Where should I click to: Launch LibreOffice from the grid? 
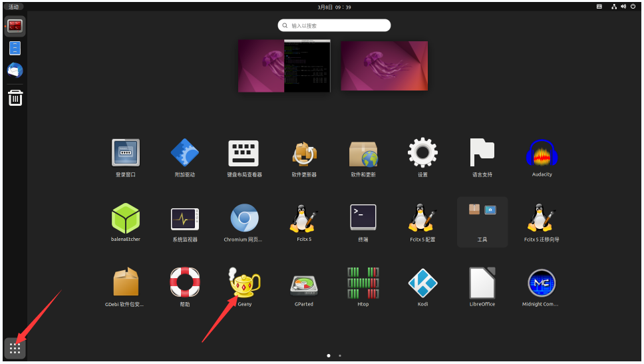[x=482, y=283]
